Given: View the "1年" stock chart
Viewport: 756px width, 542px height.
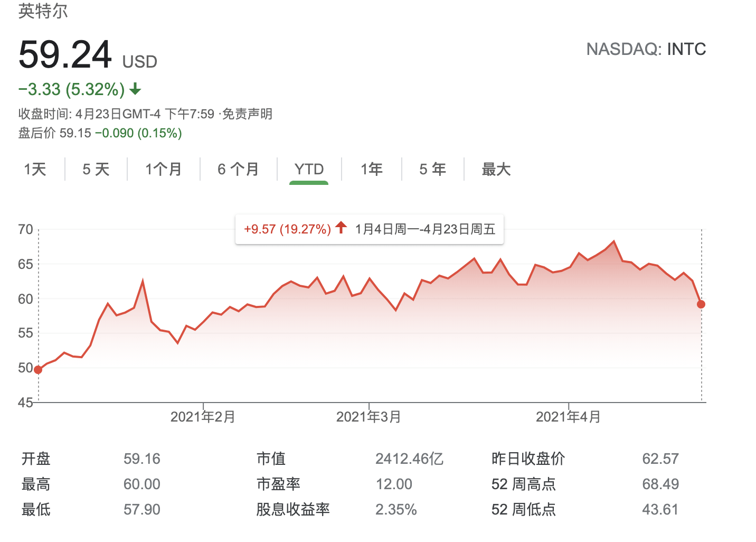Looking at the screenshot, I should click(371, 169).
